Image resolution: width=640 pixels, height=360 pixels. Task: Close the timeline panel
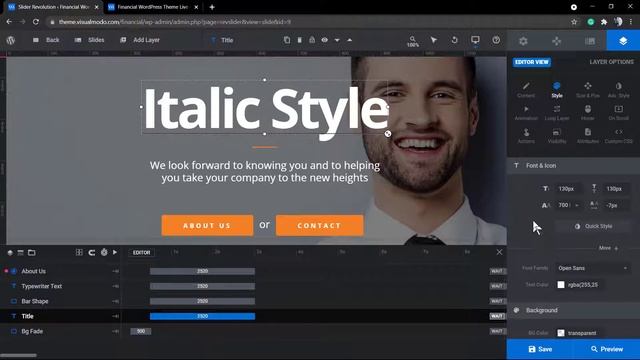tap(499, 252)
